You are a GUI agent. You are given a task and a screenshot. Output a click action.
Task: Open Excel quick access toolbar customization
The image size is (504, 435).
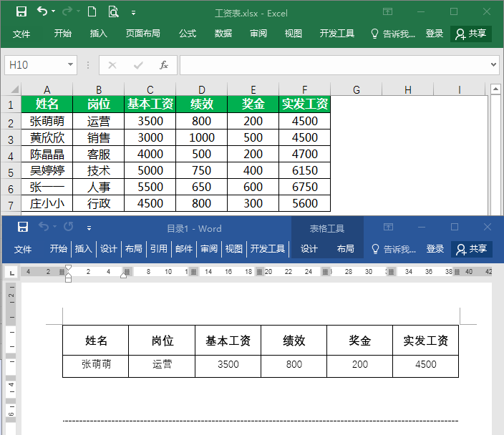click(133, 13)
